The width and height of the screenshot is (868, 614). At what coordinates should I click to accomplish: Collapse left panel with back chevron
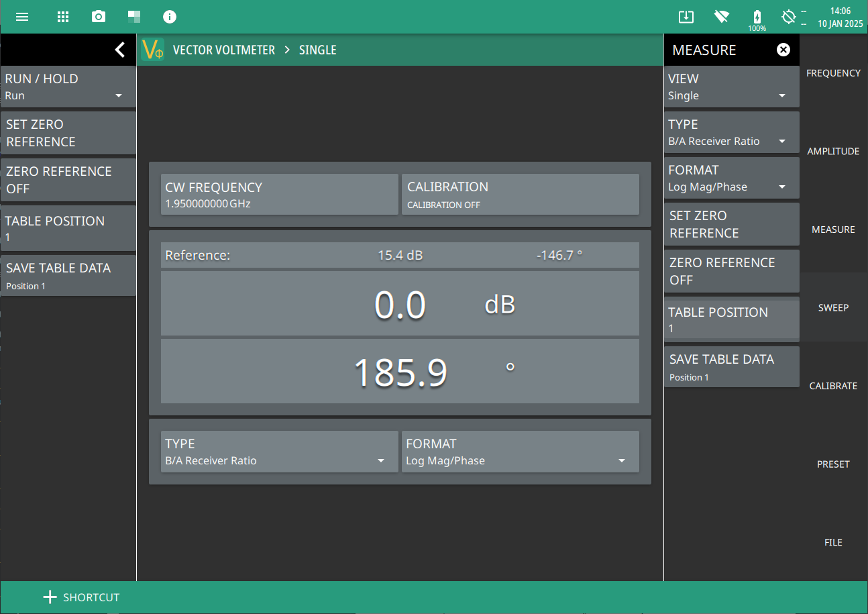pyautogui.click(x=119, y=50)
